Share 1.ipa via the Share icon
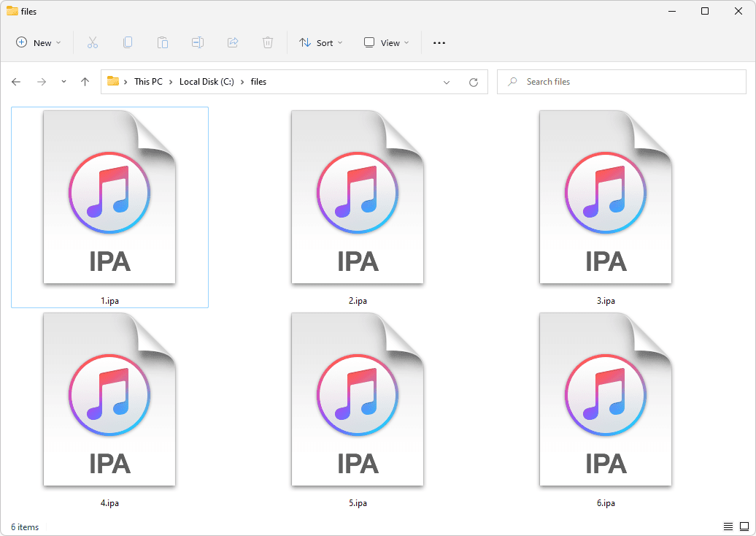756x536 pixels. coord(233,42)
